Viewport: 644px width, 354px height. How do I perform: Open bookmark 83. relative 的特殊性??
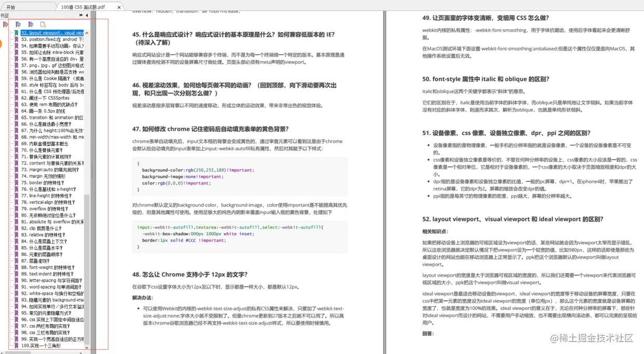pos(44,235)
